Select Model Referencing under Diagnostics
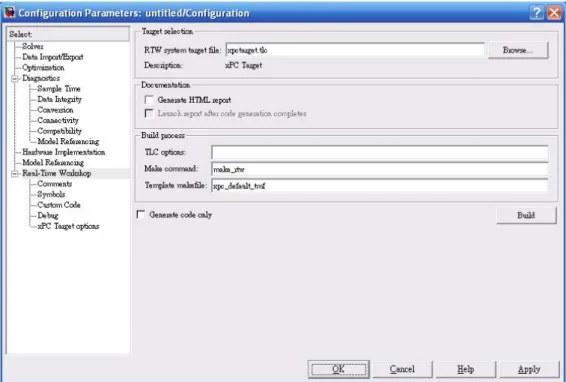The width and height of the screenshot is (566, 382). point(68,142)
